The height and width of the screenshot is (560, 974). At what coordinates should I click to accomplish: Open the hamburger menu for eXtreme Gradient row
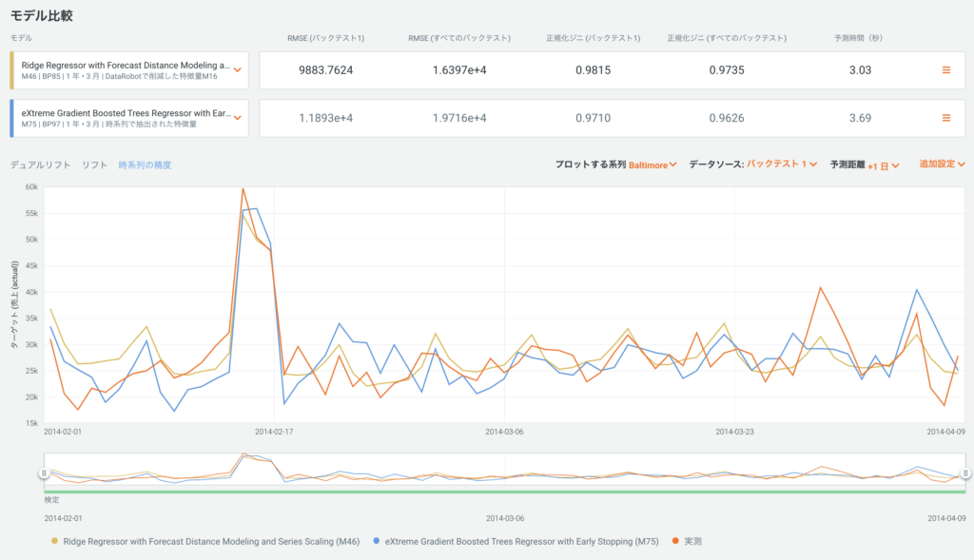pos(945,118)
